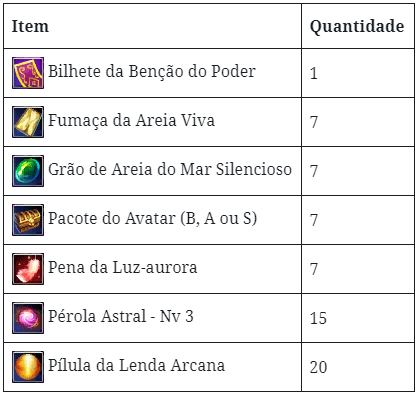Click the Pena da Luz-aurora feather icon
Image resolution: width=417 pixels, height=397 pixels.
28,269
